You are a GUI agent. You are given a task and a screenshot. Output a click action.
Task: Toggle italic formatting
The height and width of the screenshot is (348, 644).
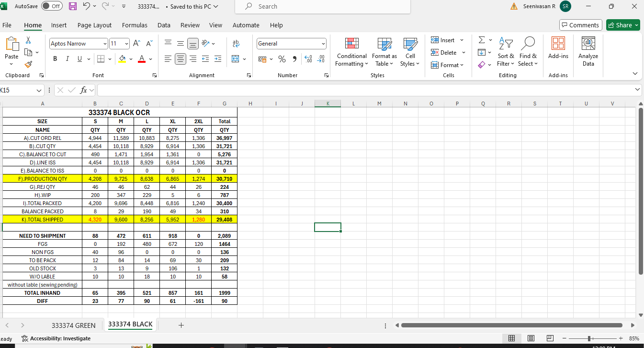tap(67, 59)
